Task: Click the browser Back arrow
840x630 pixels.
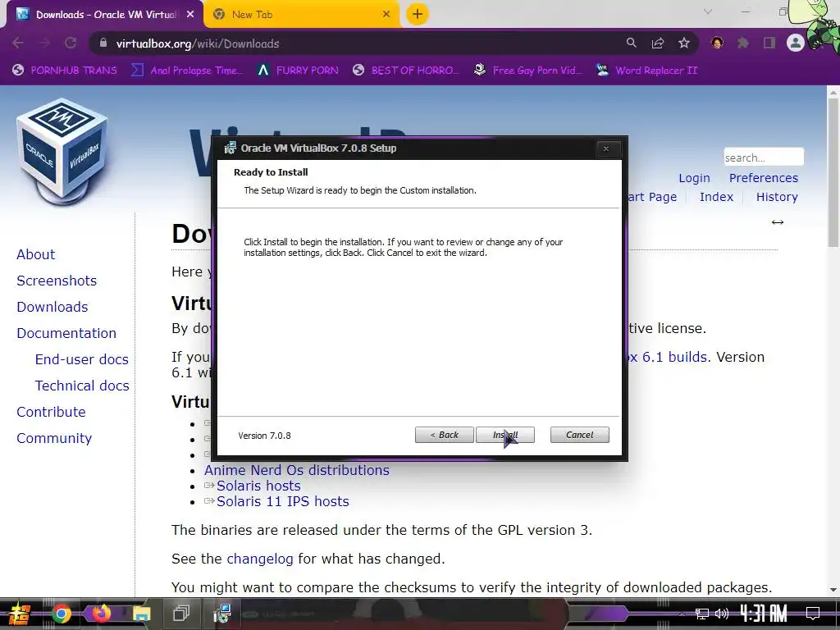Action: pyautogui.click(x=18, y=43)
